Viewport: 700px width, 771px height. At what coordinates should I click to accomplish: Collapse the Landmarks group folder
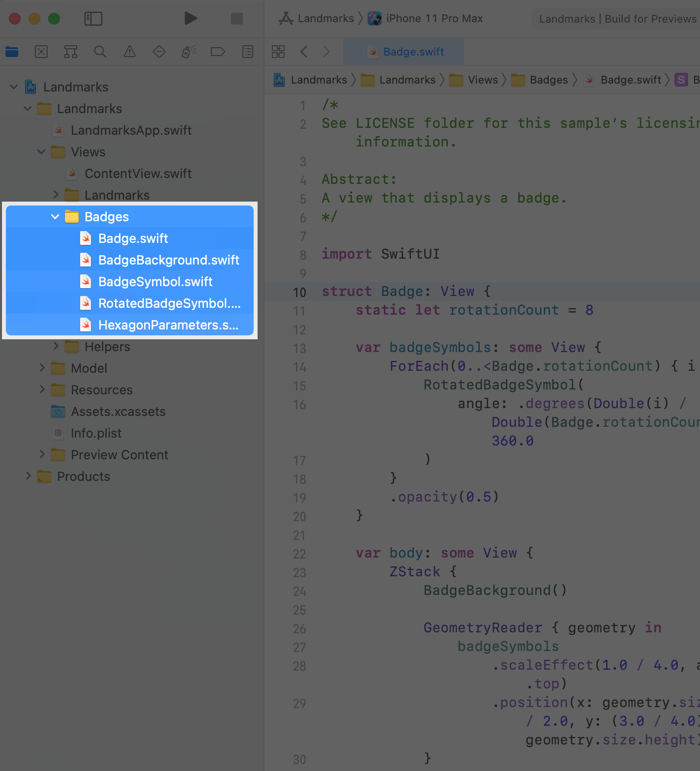click(28, 109)
